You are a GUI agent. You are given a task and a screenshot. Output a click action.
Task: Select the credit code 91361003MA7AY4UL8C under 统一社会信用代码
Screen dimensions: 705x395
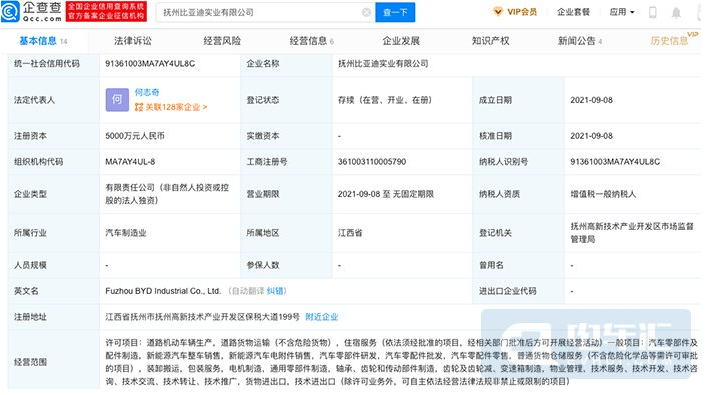(x=150, y=64)
